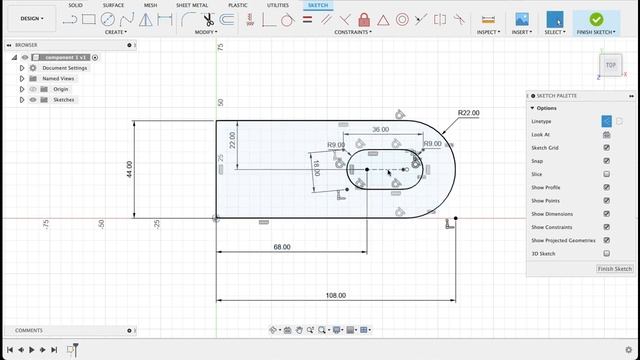Select the Offset tool
Image resolution: width=640 pixels, height=360 pixels.
pyautogui.click(x=227, y=19)
